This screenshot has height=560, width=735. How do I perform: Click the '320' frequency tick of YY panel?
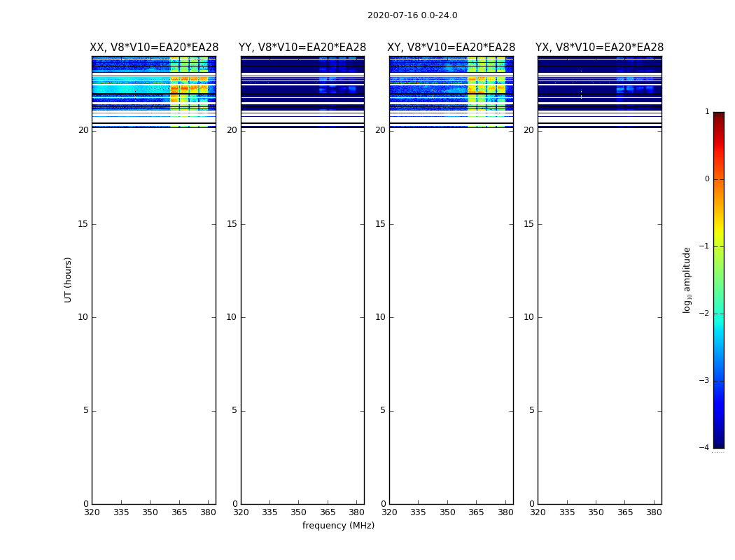click(241, 512)
